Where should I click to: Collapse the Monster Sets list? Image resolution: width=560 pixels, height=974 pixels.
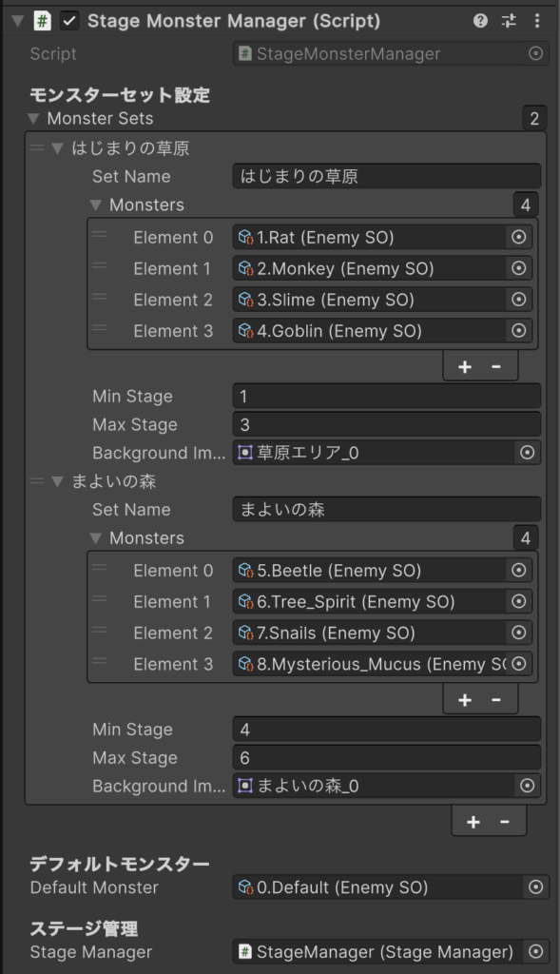(34, 118)
